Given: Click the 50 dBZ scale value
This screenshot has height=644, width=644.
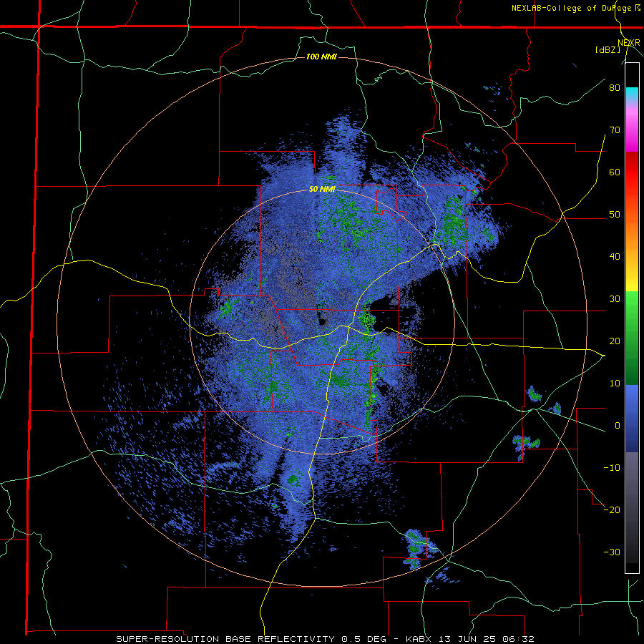Looking at the screenshot, I should tap(615, 215).
